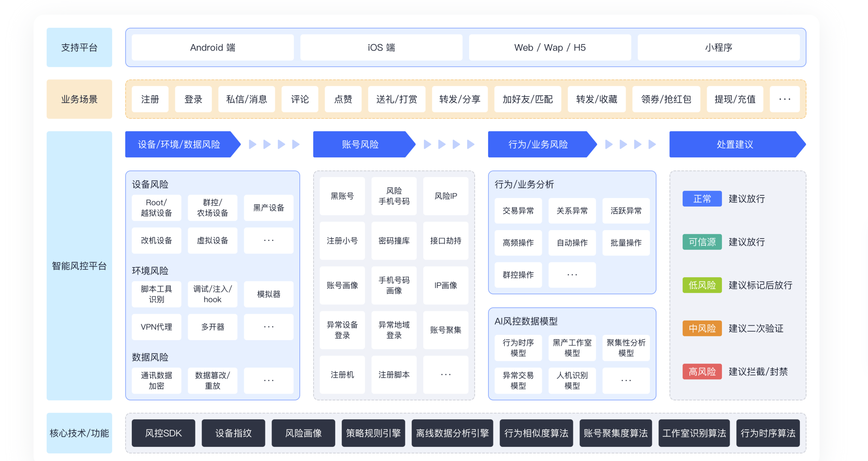868x461 pixels.
Task: Toggle the 可信源 status badge
Action: 702,242
